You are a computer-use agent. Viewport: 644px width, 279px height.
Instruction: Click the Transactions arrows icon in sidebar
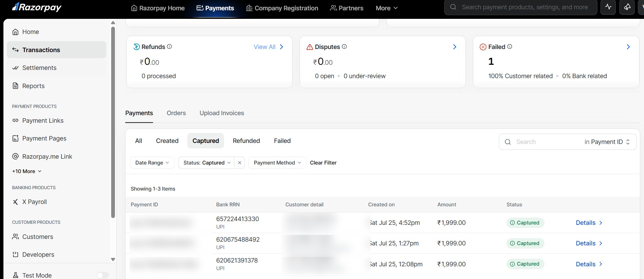(15, 50)
